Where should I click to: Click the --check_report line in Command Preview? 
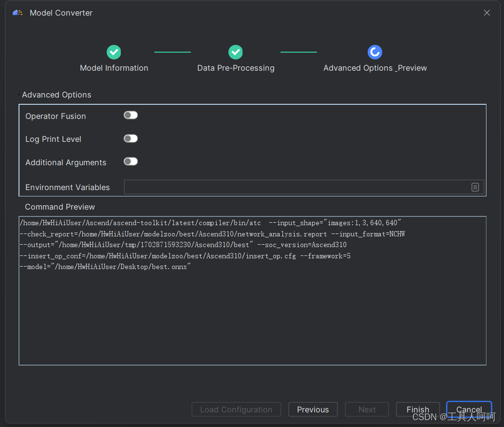pos(212,234)
